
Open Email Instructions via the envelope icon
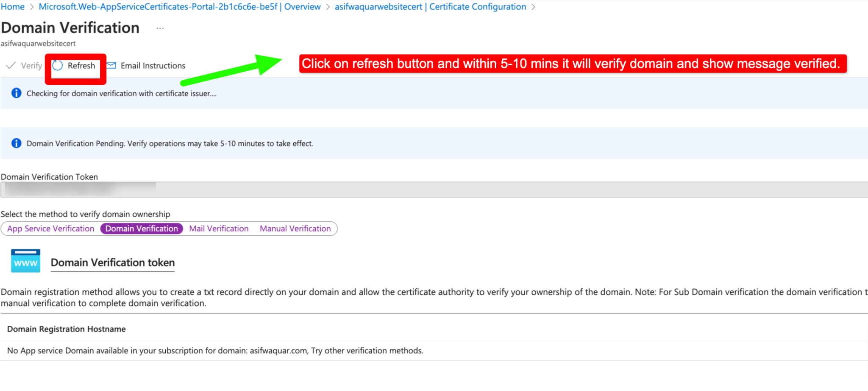[110, 65]
